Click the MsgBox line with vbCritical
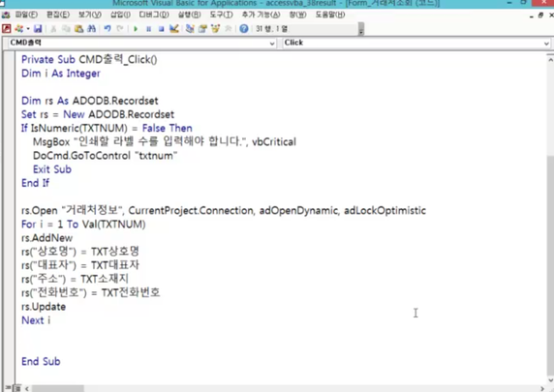The height and width of the screenshot is (392, 554). point(165,142)
